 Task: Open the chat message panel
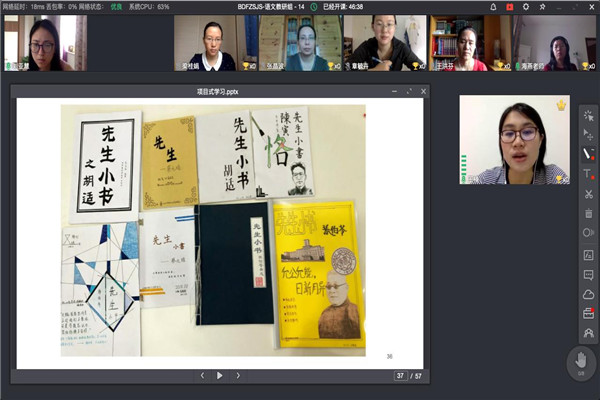pyautogui.click(x=589, y=274)
